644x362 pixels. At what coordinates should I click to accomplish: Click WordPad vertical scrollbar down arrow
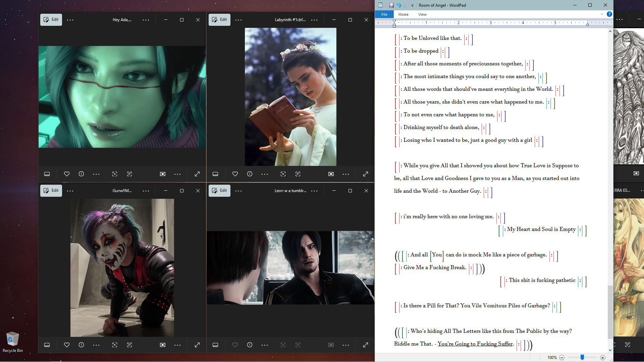pos(610,350)
